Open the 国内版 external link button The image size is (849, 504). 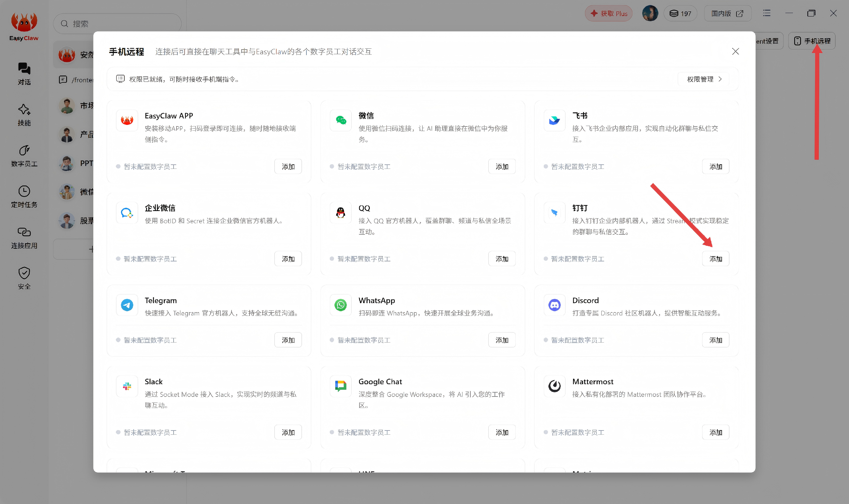(x=727, y=14)
